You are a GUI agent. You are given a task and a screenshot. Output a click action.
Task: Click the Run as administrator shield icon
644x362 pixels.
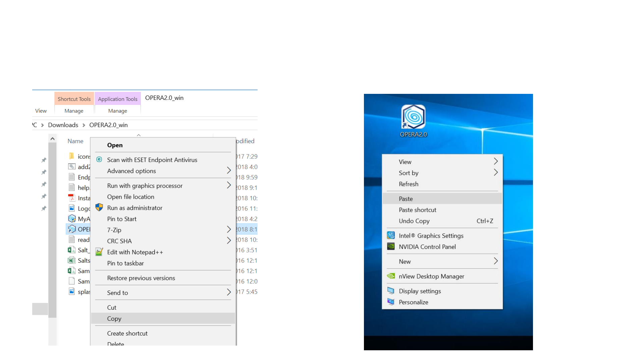pos(99,207)
